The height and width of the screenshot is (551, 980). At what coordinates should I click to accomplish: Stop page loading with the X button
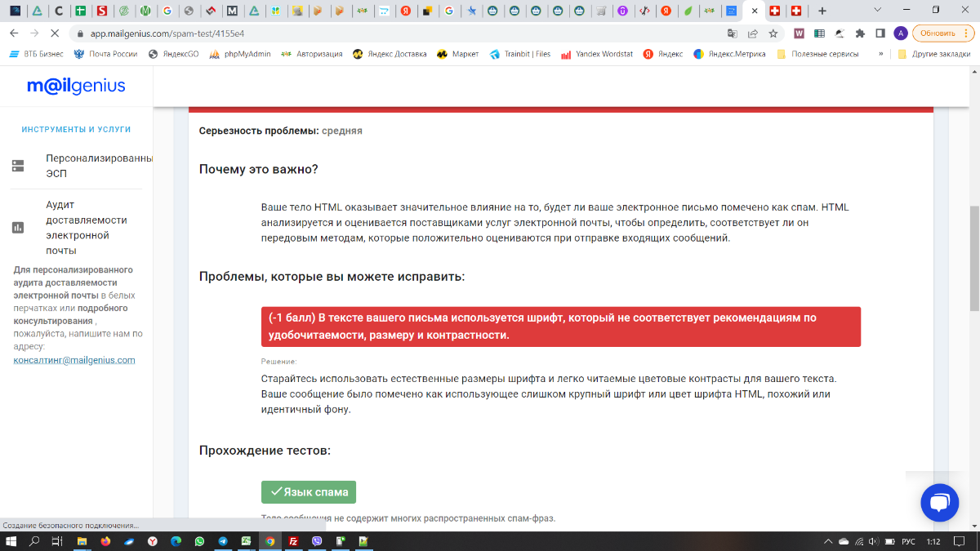(55, 33)
